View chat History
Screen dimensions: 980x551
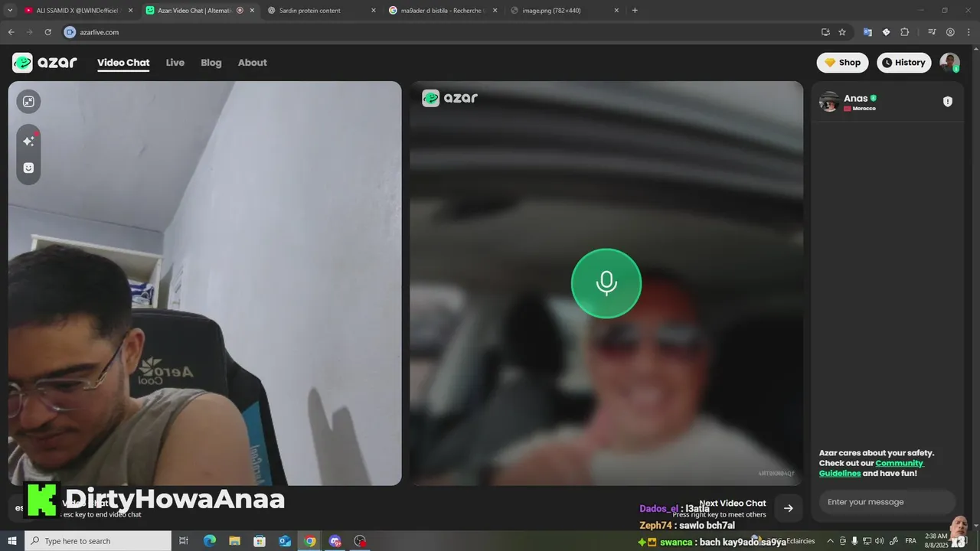[x=904, y=63]
